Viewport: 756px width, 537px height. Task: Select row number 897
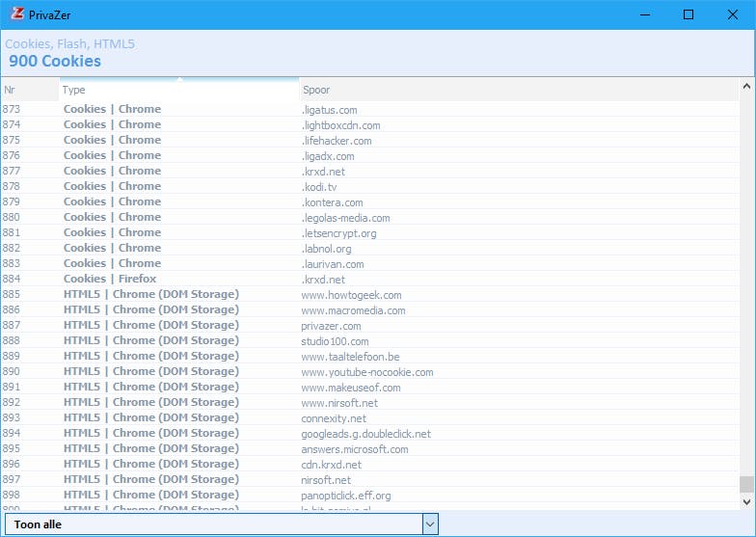point(370,480)
